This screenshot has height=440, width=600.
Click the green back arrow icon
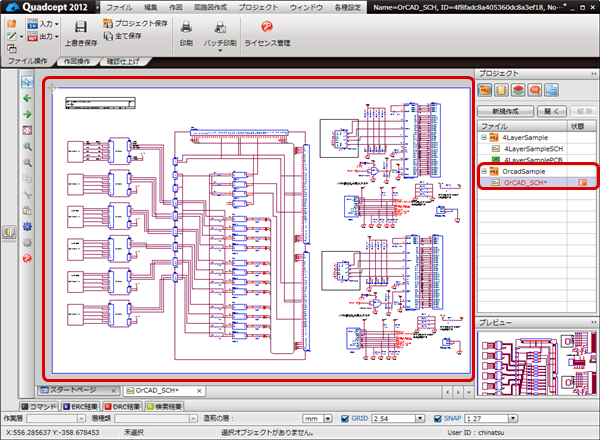point(26,99)
